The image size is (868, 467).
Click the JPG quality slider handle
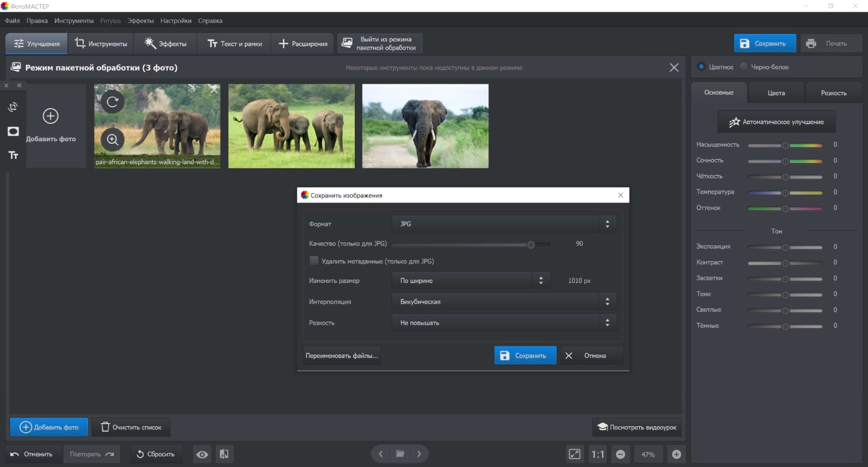(531, 245)
